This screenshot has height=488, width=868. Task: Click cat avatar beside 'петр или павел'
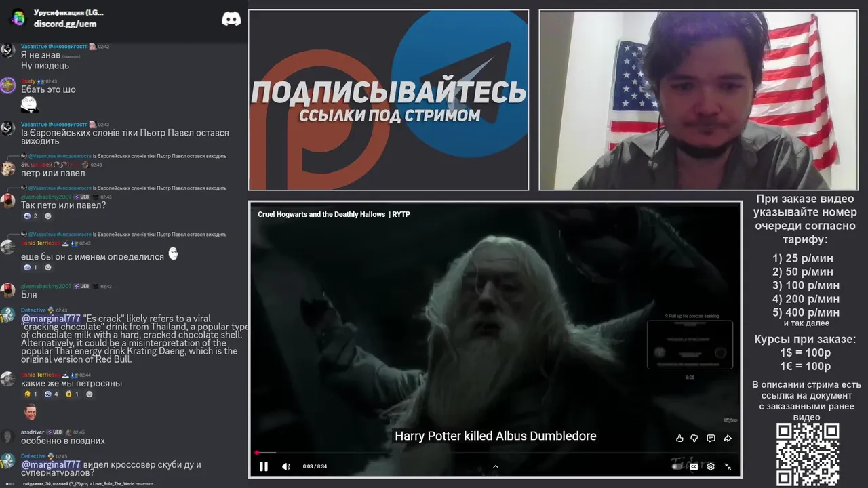tap(8, 168)
